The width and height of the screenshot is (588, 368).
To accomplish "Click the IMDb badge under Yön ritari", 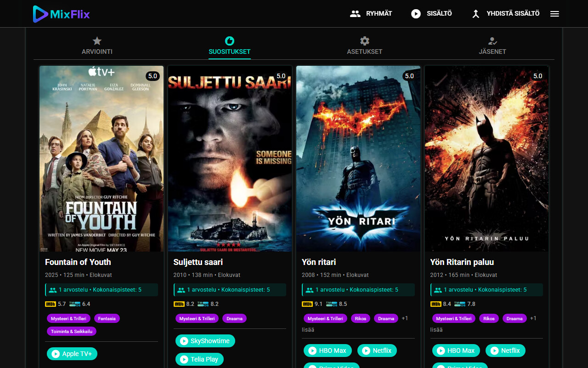I will pyautogui.click(x=307, y=304).
